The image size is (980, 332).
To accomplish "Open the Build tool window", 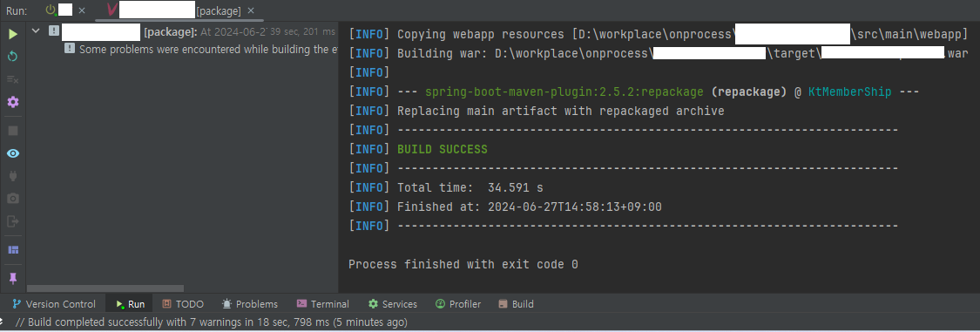I will click(x=517, y=304).
